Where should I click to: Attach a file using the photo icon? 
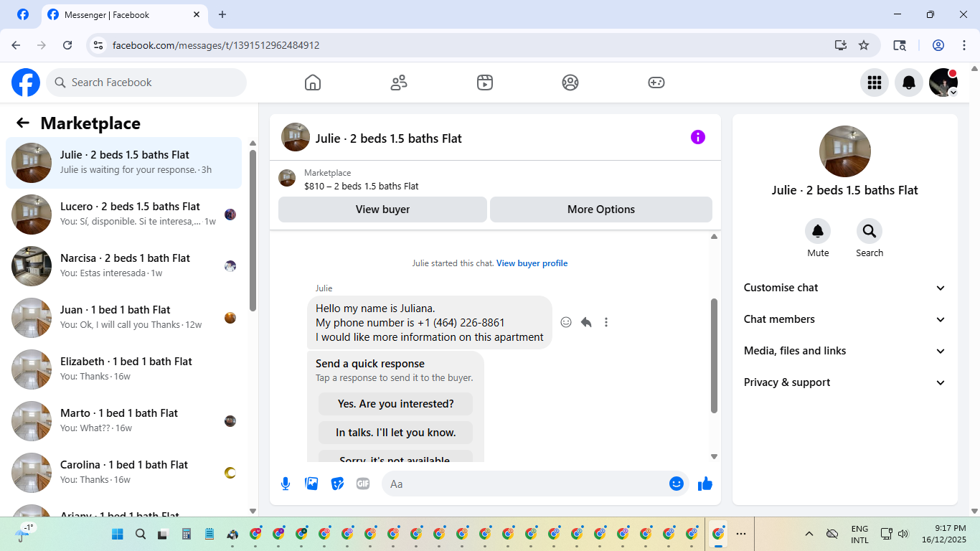click(x=311, y=484)
